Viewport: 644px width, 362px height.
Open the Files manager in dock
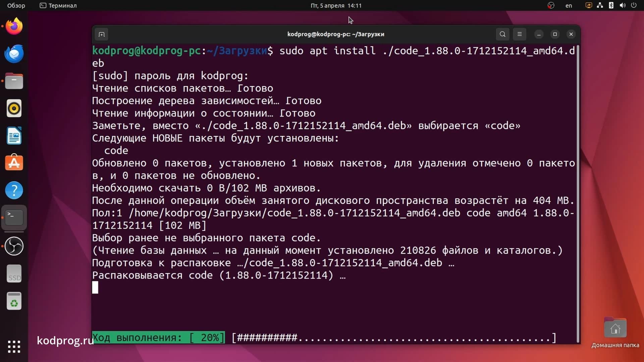14,81
